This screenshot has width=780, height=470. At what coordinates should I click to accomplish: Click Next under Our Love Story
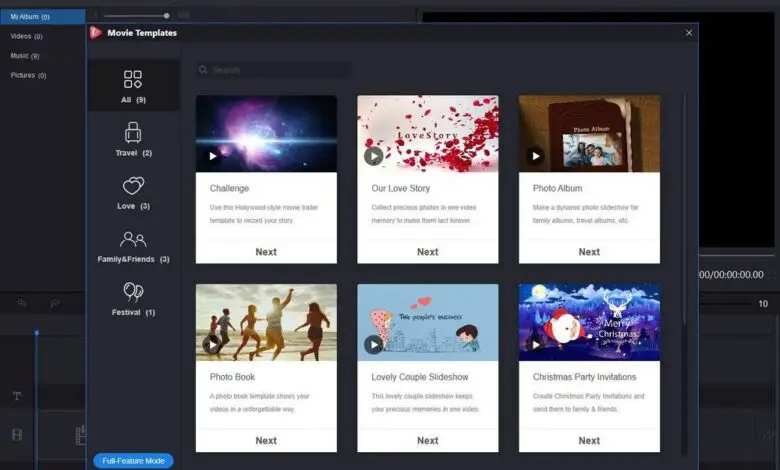point(428,252)
